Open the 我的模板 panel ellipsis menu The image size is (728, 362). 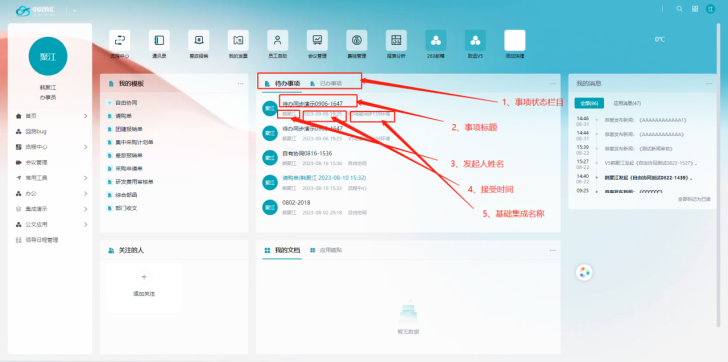click(240, 84)
